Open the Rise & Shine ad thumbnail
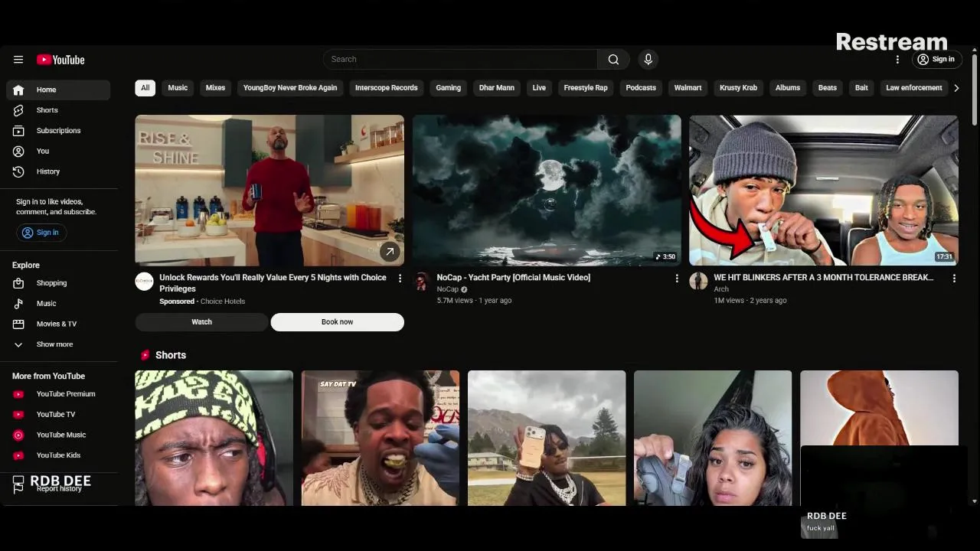 pos(269,191)
